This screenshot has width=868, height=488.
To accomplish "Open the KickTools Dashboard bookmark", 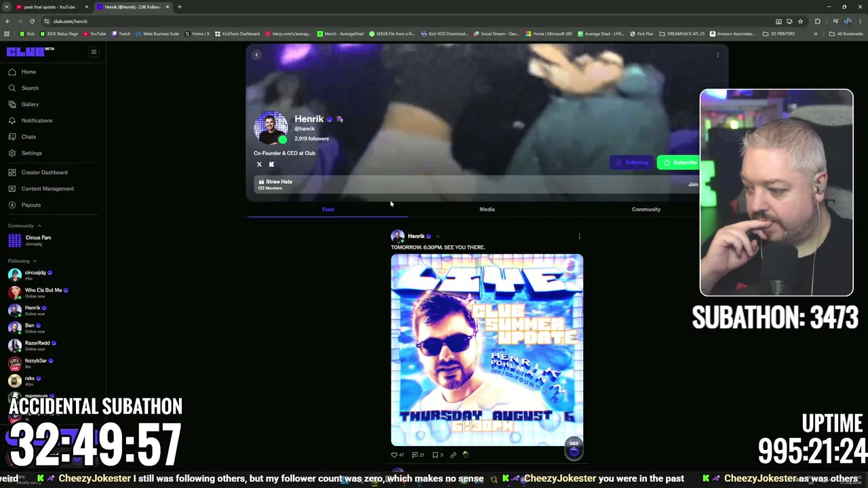I will tap(237, 34).
